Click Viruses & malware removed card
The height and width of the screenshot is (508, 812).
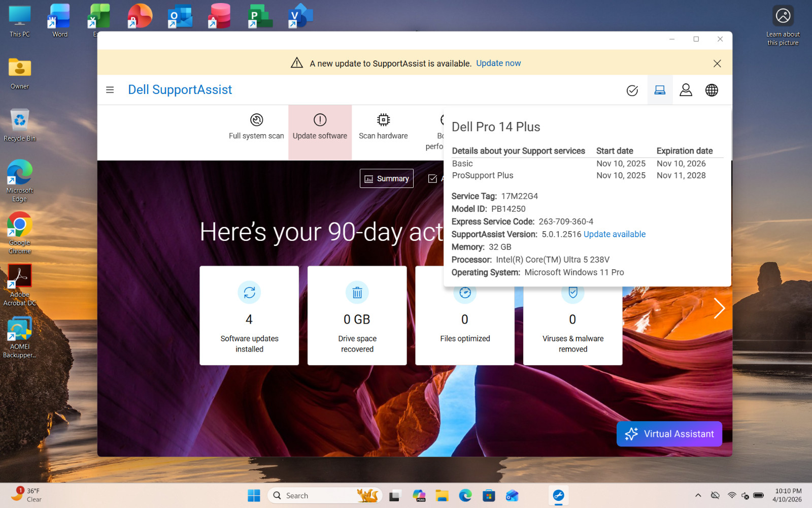click(x=573, y=325)
